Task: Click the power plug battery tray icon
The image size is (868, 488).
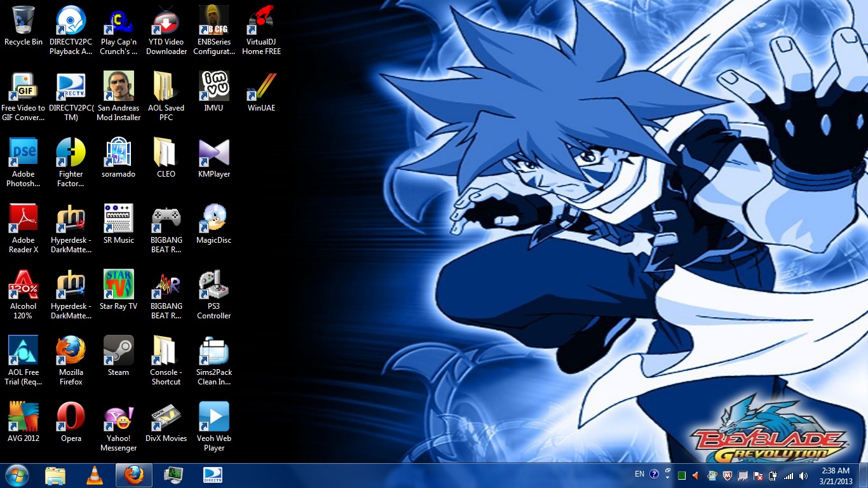Action: (x=773, y=475)
